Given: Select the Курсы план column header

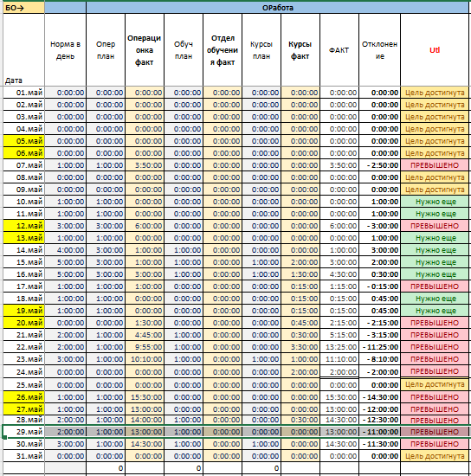Looking at the screenshot, I should [261, 50].
